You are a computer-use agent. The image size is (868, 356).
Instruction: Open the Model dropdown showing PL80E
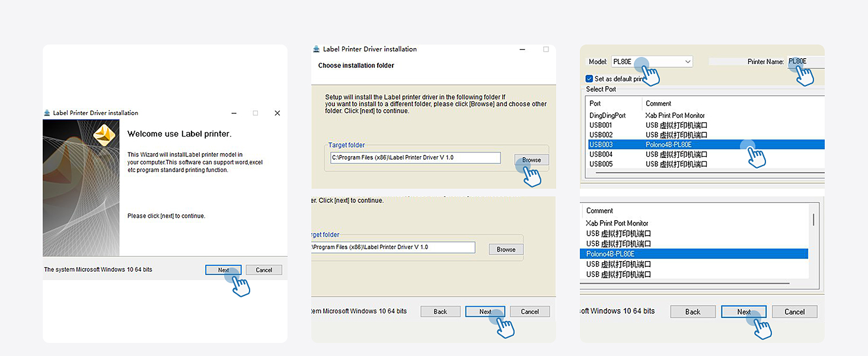point(688,62)
